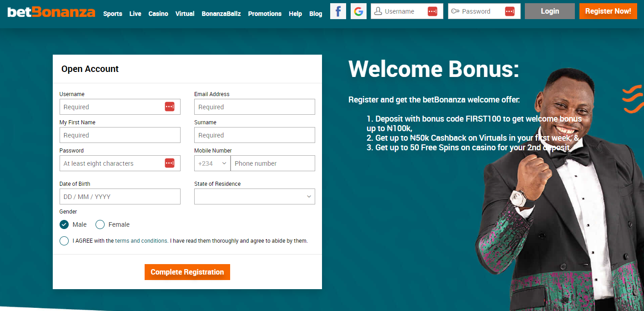This screenshot has height=311, width=644.
Task: Open the +234 country code dropdown
Action: point(212,163)
